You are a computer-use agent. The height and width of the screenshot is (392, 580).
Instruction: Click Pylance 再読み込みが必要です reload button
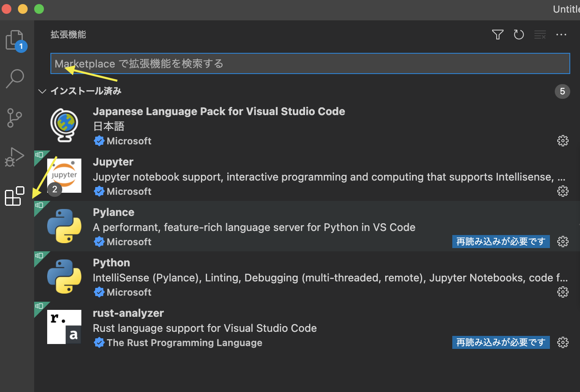[501, 242]
